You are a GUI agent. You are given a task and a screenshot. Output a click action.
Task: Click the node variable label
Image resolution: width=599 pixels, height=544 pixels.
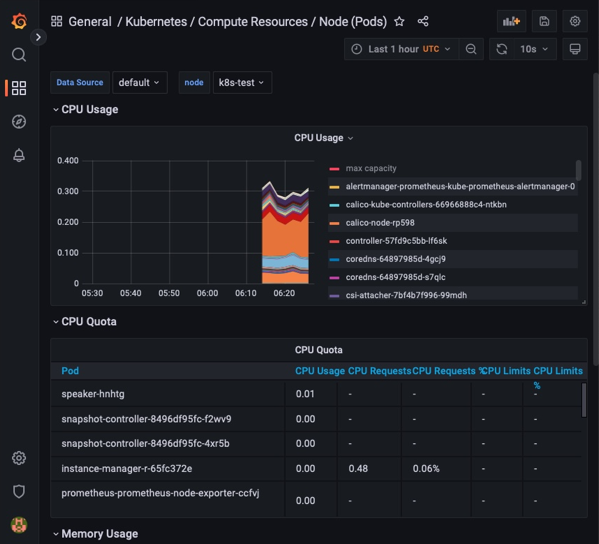tap(194, 83)
